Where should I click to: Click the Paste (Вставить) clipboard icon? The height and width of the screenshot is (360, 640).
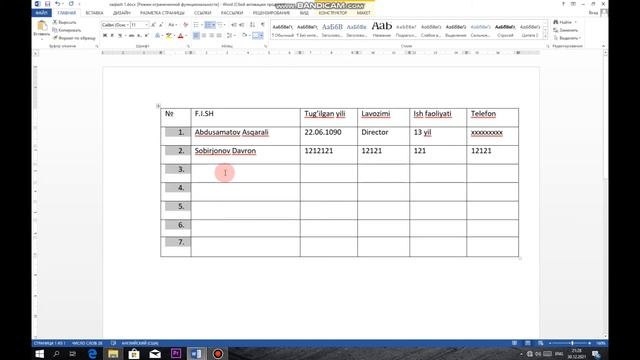click(x=42, y=26)
